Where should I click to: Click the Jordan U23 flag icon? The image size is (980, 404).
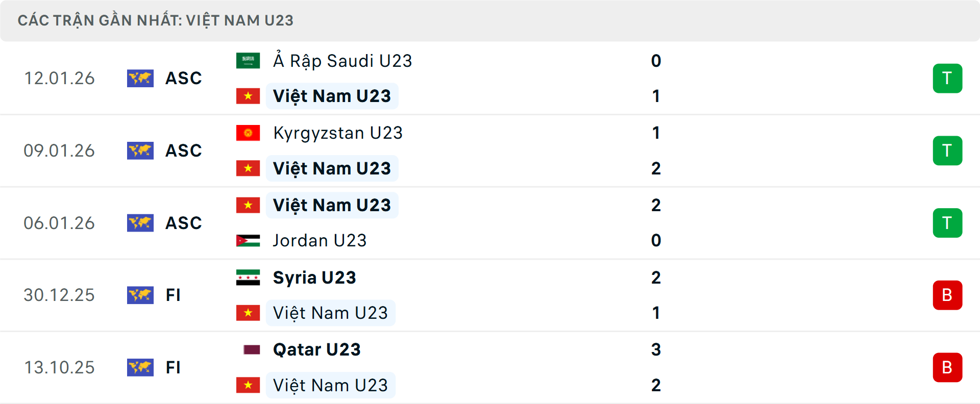pos(248,240)
